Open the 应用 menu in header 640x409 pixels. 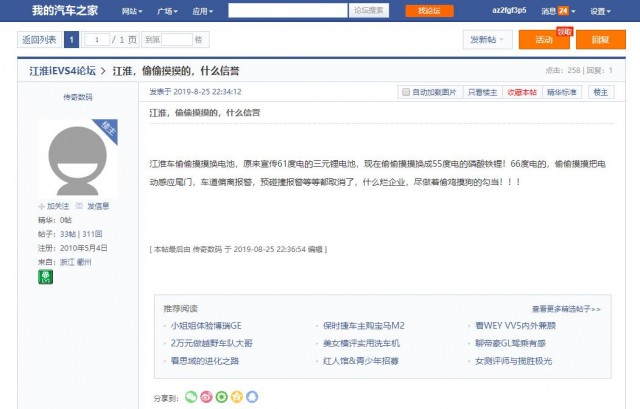pos(203,11)
